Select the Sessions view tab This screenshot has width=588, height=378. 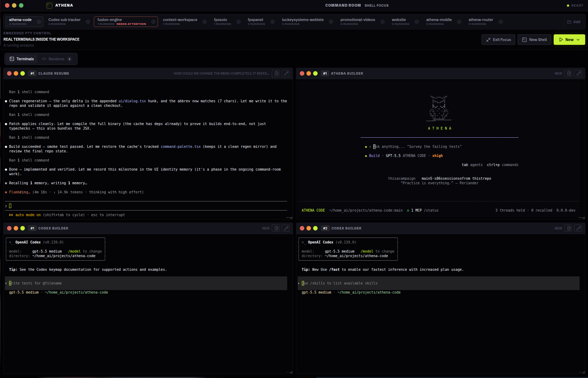tap(56, 59)
